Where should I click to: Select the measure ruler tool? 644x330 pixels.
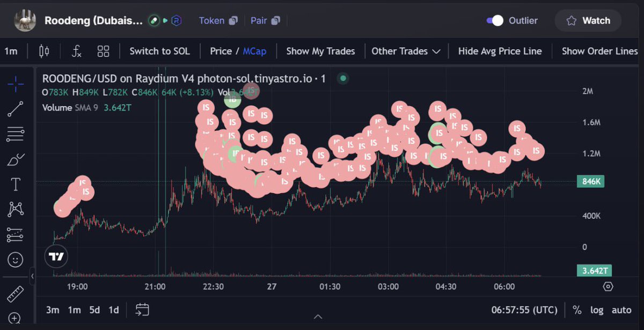16,294
